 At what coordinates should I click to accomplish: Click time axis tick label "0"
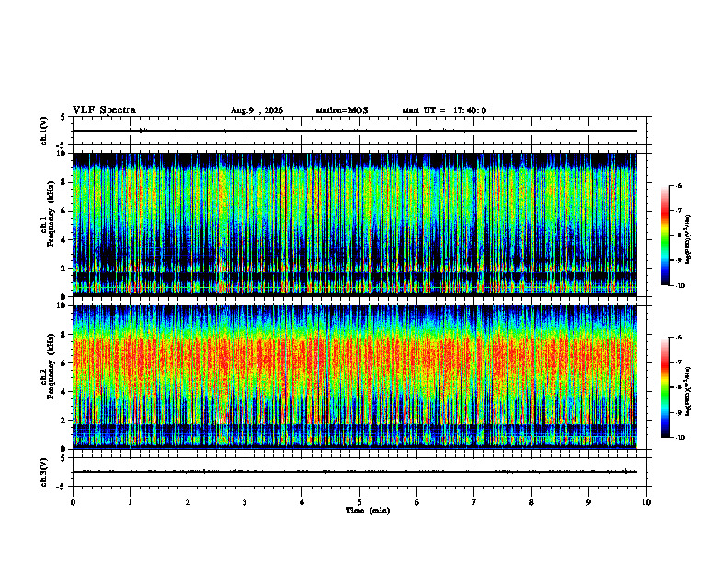[x=73, y=502]
